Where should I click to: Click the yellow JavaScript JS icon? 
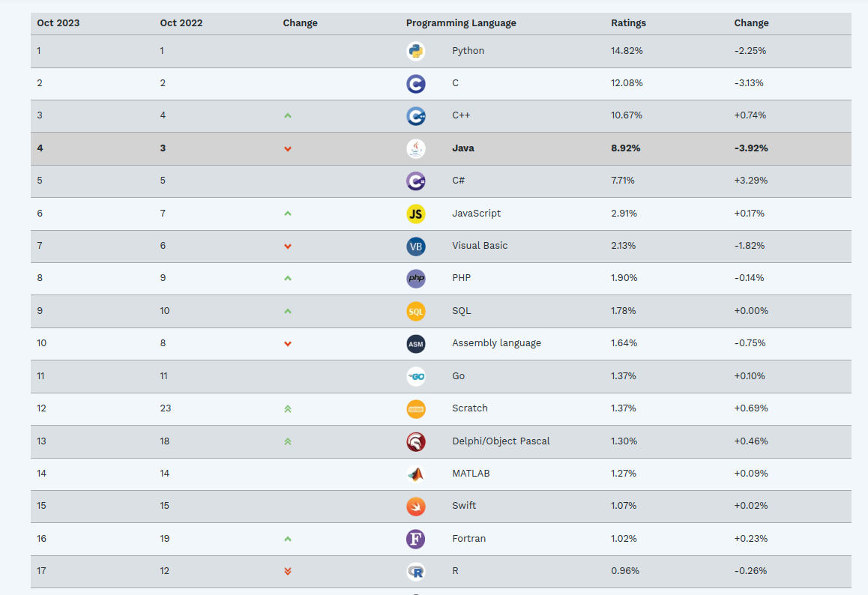[x=415, y=214]
